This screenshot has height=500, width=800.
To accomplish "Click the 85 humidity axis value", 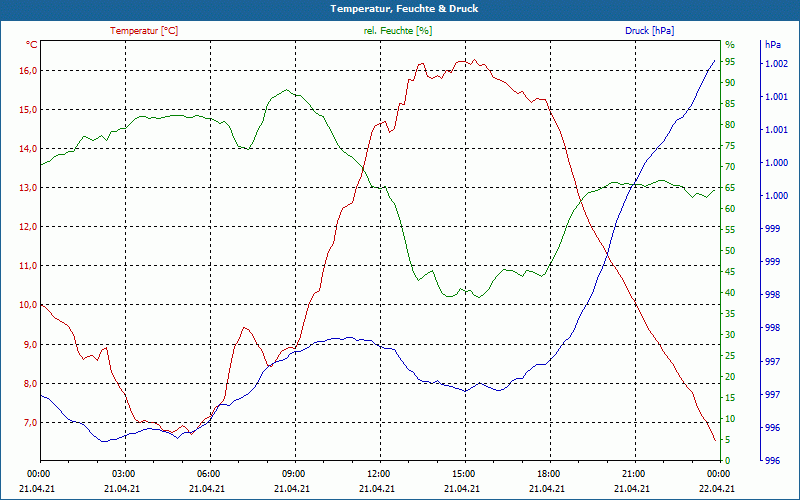I will click(x=730, y=104).
